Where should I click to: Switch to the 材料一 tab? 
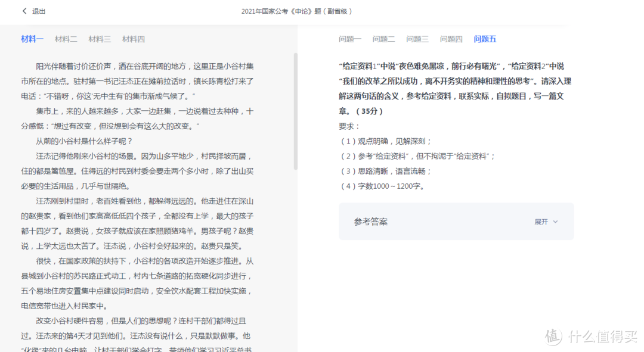[32, 39]
